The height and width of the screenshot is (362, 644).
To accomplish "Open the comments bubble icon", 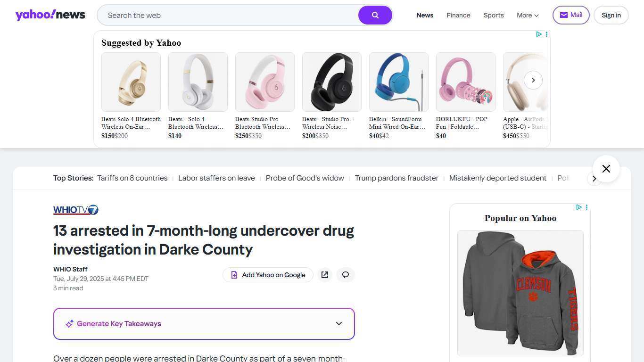I will [x=346, y=275].
